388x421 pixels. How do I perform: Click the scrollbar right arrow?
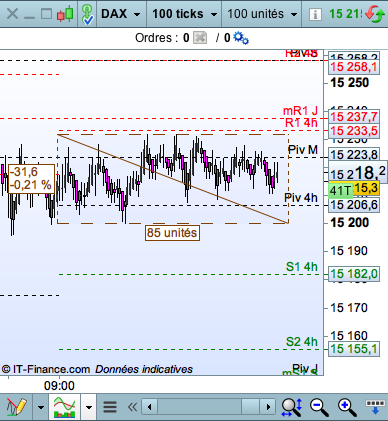coord(268,407)
